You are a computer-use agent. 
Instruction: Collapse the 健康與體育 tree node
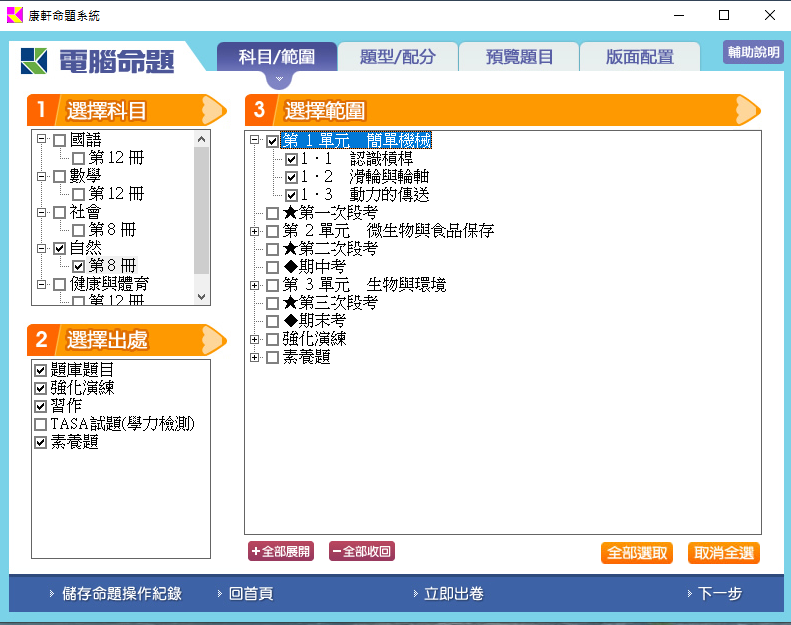pyautogui.click(x=41, y=285)
